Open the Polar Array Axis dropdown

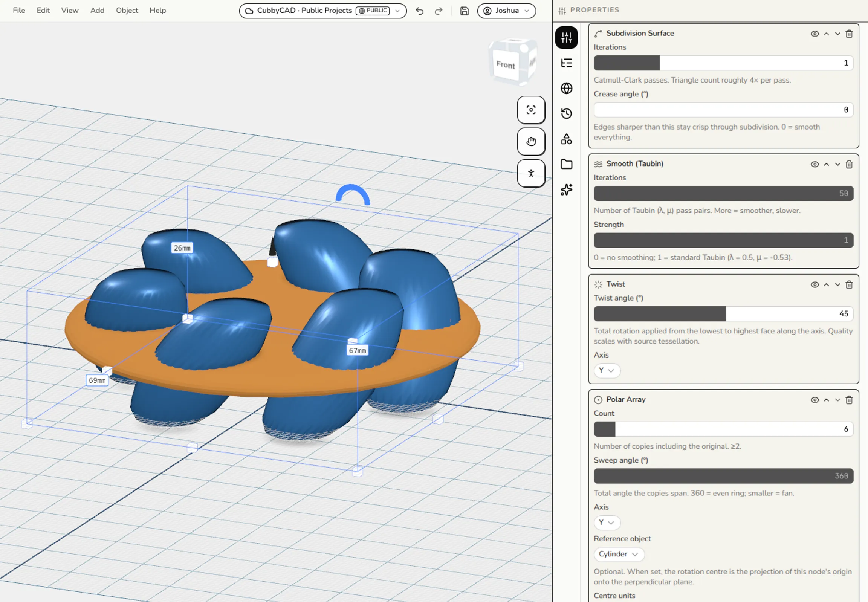(607, 523)
